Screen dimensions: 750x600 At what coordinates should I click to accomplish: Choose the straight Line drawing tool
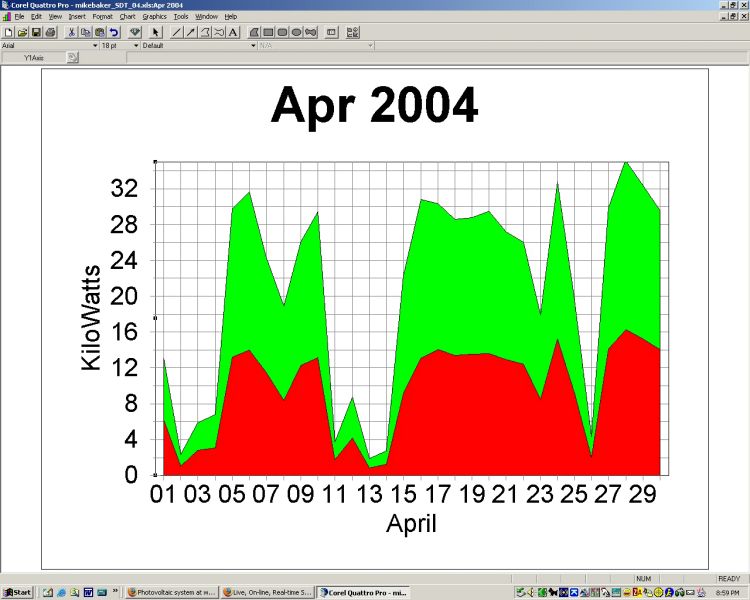pos(177,33)
